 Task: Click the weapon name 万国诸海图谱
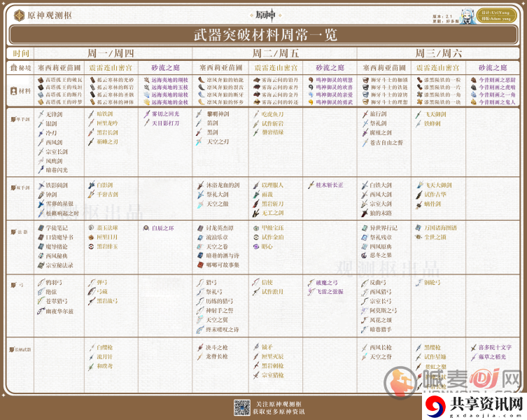point(441,227)
